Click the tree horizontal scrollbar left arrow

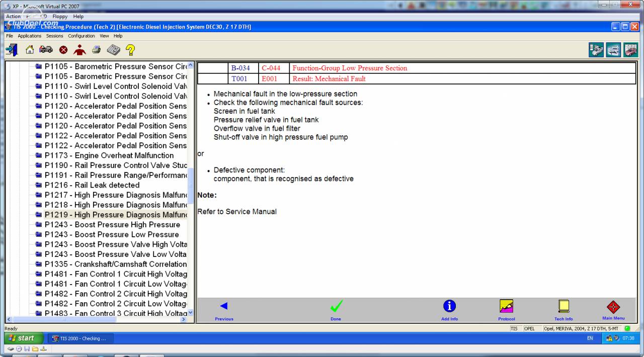[x=9, y=319]
